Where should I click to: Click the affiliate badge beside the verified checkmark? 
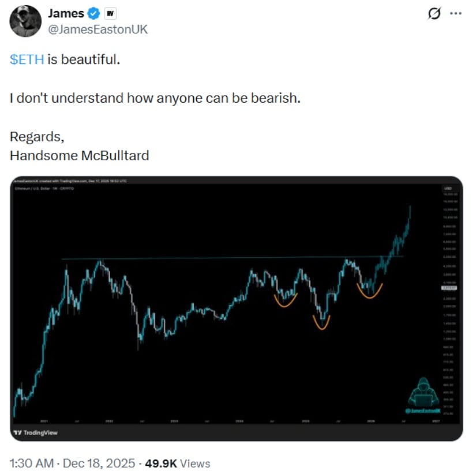(109, 14)
